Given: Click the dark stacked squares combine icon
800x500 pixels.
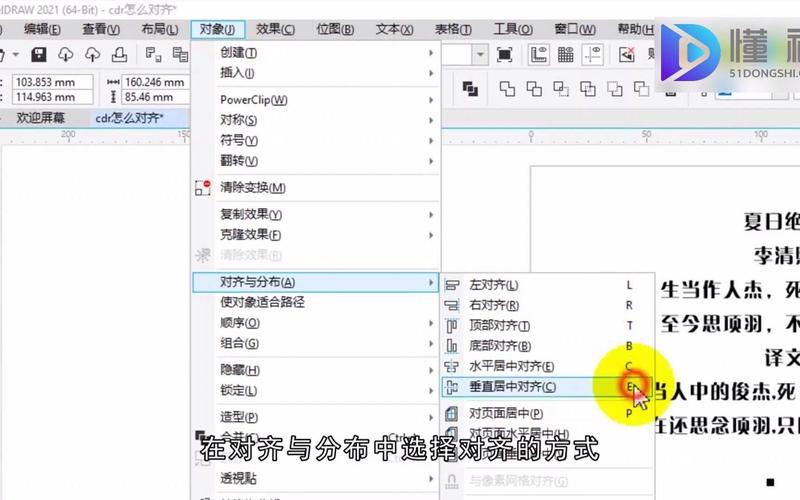Looking at the screenshot, I should pos(470,89).
